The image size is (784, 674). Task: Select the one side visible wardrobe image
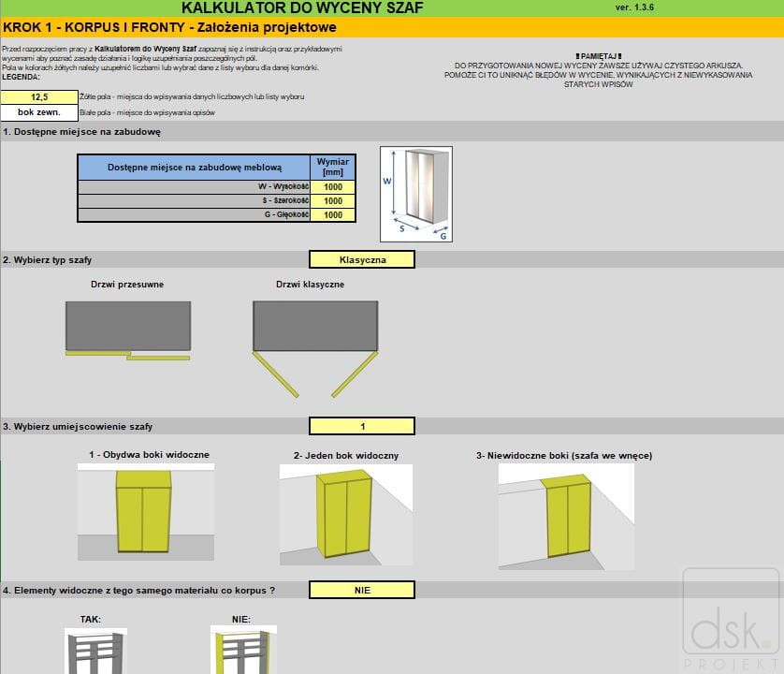point(345,514)
